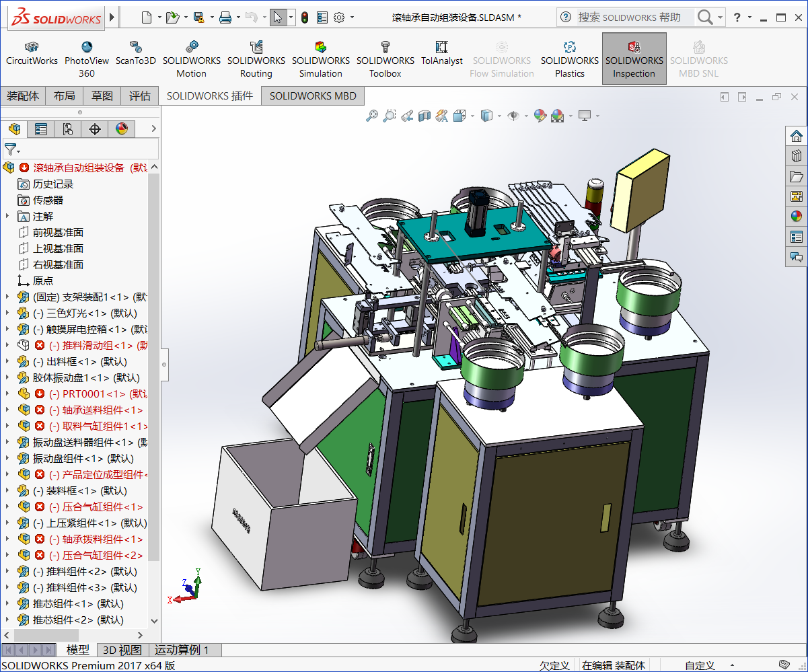Open SOLIDWORKS Forum task pane icon

[797, 257]
